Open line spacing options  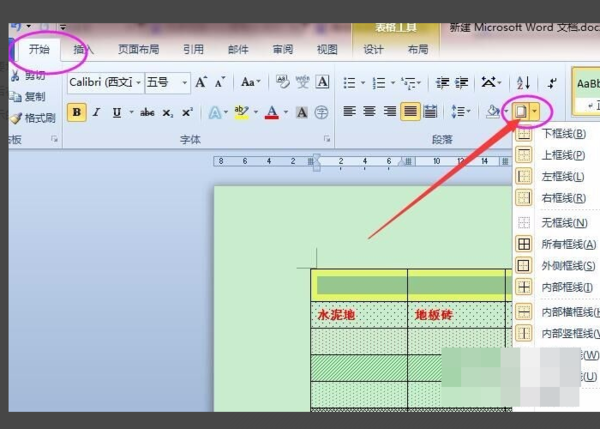coord(461,112)
